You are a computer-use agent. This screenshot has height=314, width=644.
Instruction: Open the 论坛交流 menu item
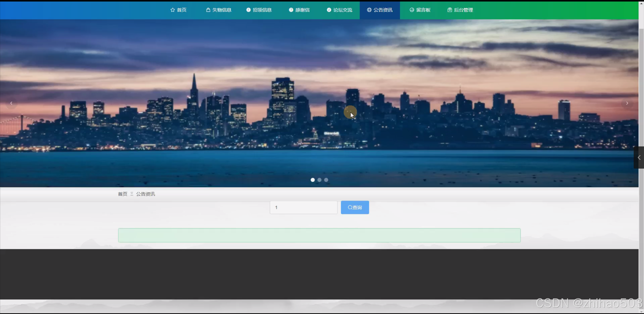pyautogui.click(x=343, y=10)
